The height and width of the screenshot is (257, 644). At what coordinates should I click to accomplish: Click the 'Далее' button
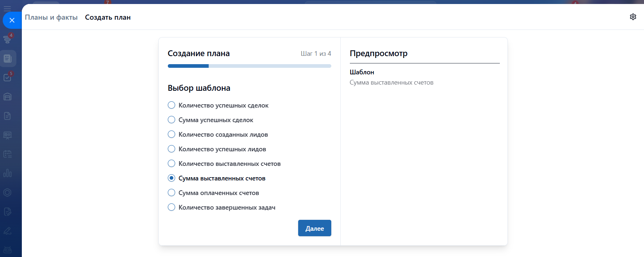(314, 228)
